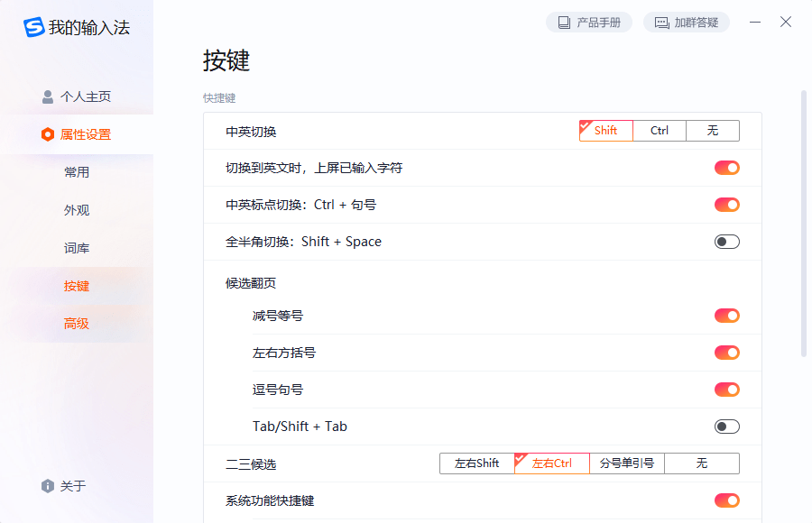Turn on Tab/Shift + Tab paging
Screen dimensions: 812x523
726,426
